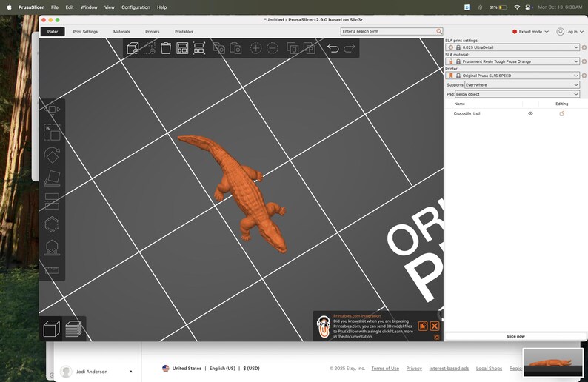Screen dimensions: 588x382
Task: Select the SLA support points tool
Action: tap(52, 247)
